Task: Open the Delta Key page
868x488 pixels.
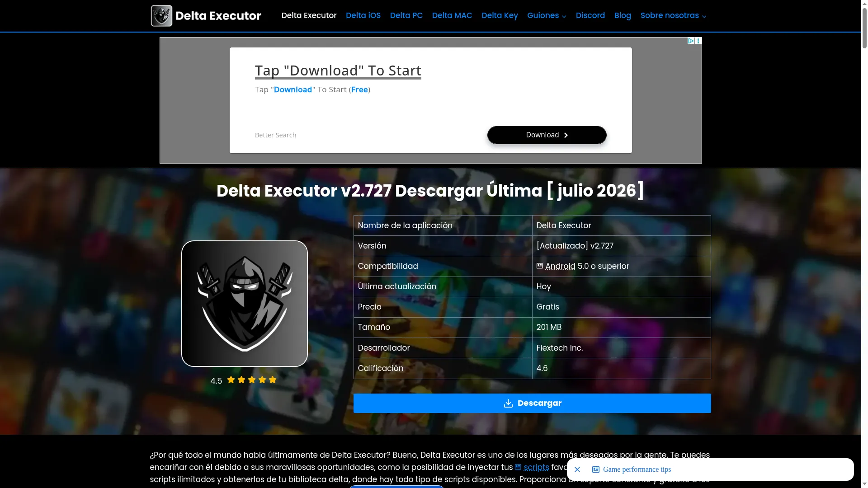Action: 500,15
